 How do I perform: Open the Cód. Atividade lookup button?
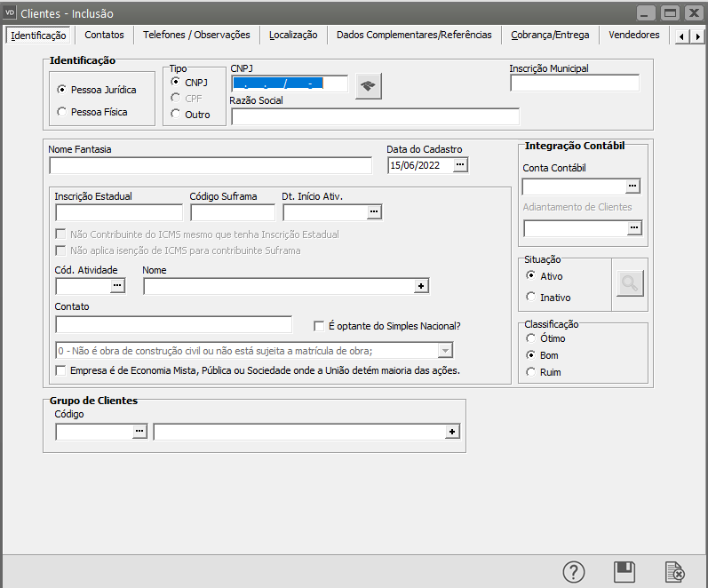pos(118,286)
